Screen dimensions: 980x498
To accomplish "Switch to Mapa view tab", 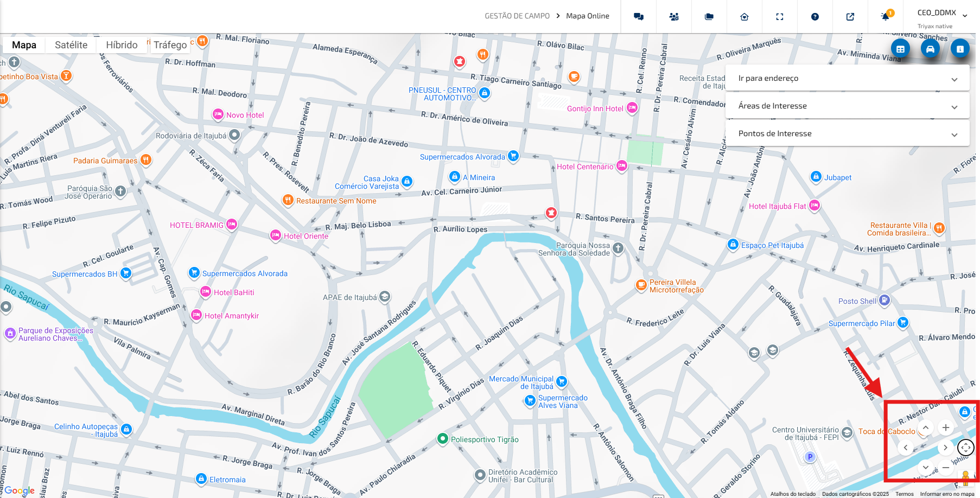I will 24,45.
